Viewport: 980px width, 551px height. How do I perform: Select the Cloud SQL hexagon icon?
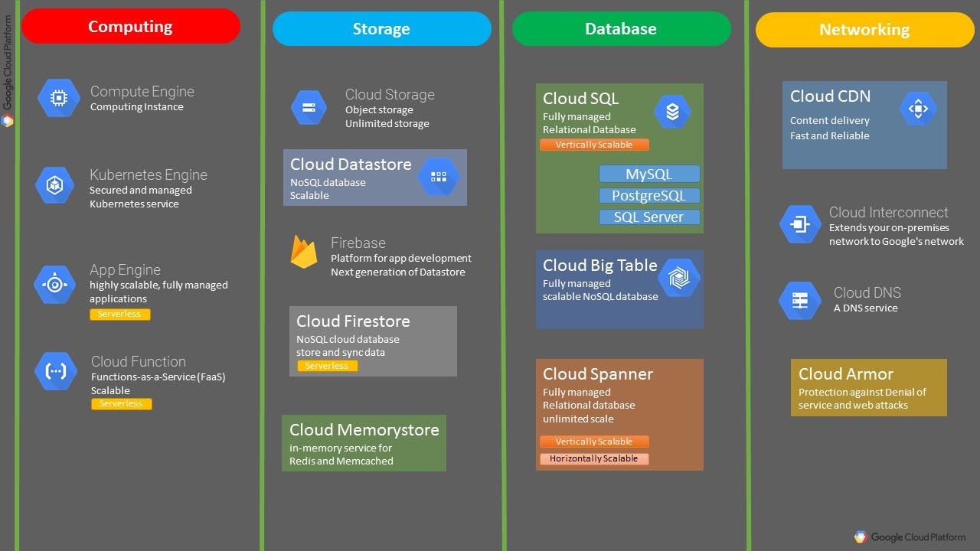tap(671, 111)
